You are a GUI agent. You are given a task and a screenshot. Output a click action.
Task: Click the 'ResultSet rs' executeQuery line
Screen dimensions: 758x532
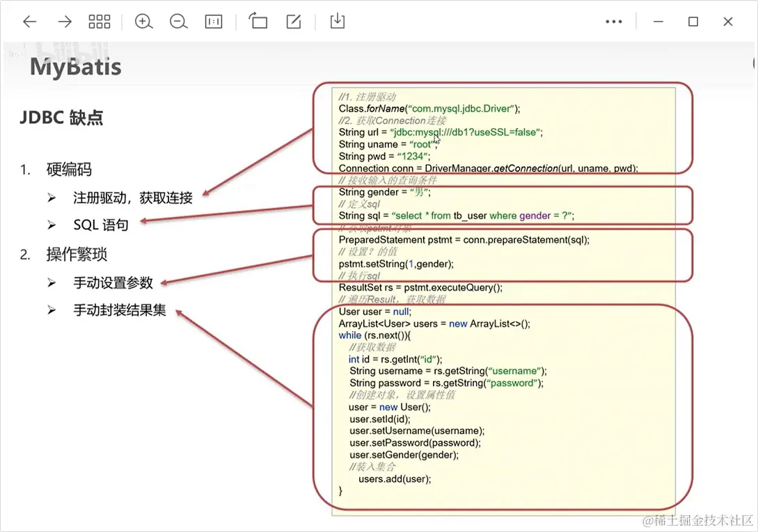420,288
